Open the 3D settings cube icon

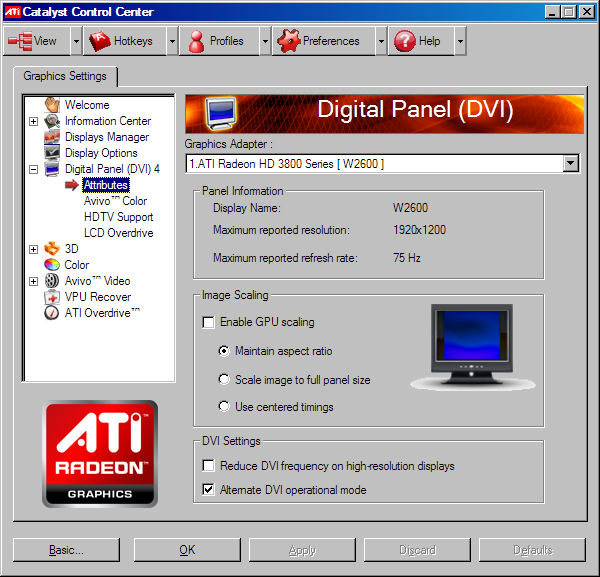click(52, 249)
